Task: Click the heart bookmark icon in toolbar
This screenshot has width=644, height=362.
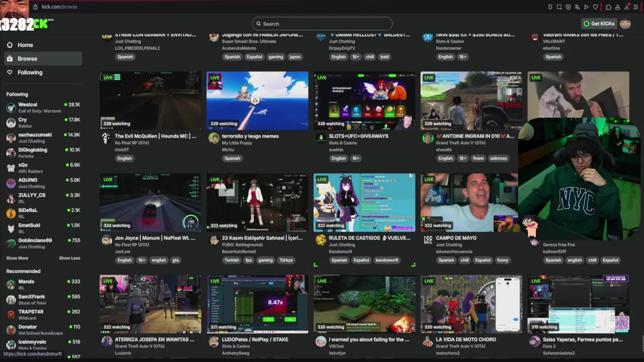Action: pos(596,7)
